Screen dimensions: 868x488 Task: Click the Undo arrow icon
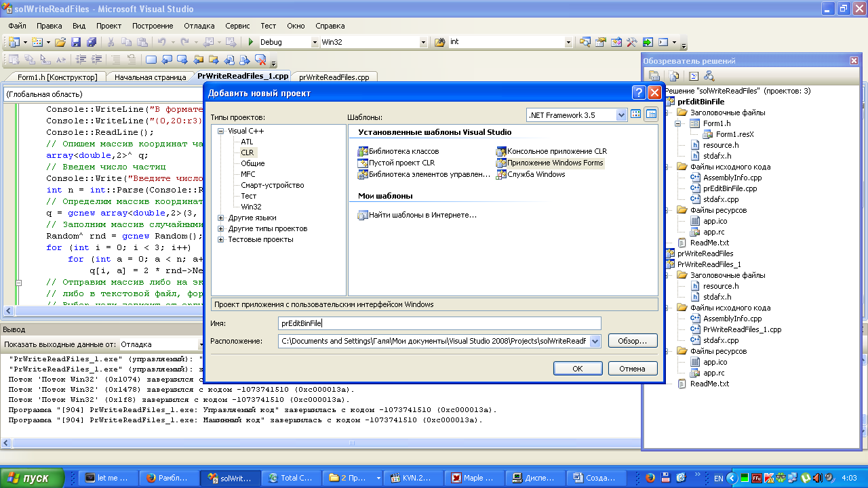pyautogui.click(x=161, y=42)
